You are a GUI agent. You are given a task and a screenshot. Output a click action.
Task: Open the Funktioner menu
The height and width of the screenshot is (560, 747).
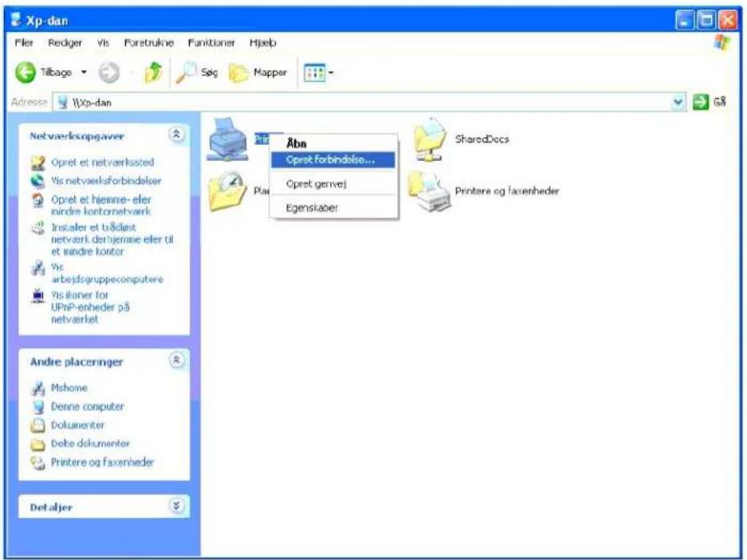tap(211, 43)
